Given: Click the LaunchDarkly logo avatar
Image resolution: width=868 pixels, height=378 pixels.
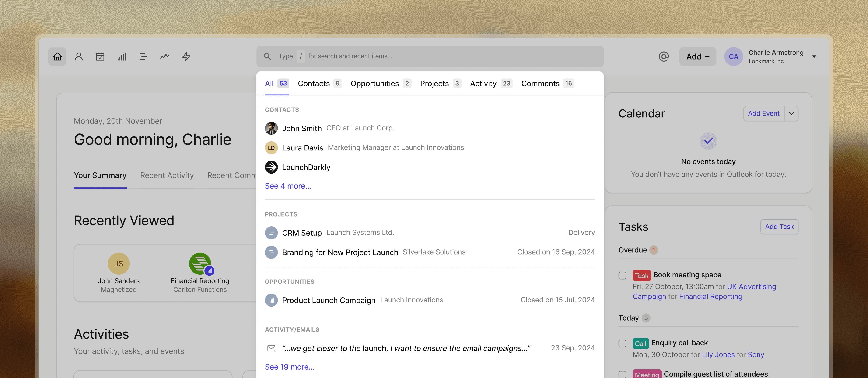Looking at the screenshot, I should pyautogui.click(x=271, y=167).
